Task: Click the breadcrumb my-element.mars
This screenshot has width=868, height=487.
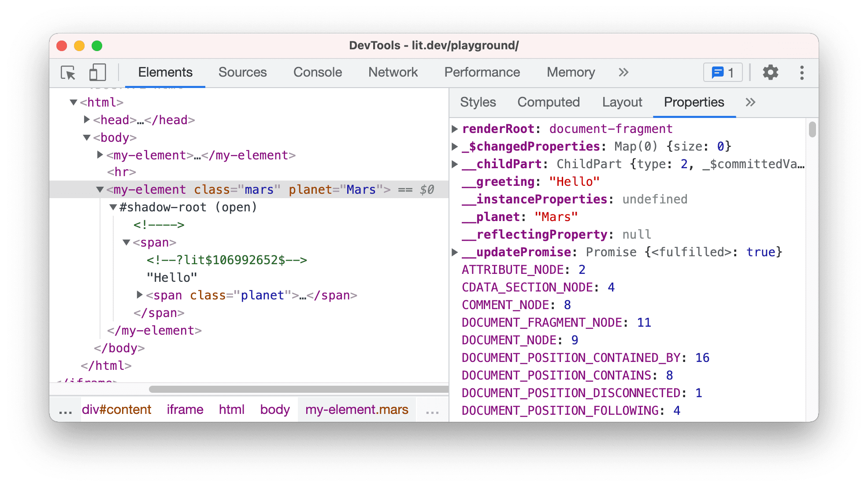Action: coord(356,410)
